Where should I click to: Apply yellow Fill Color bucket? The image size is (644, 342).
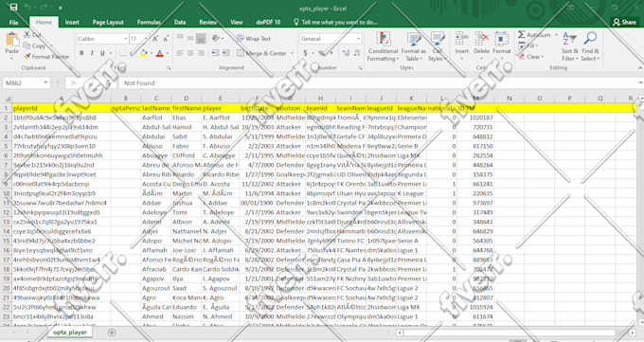click(143, 53)
